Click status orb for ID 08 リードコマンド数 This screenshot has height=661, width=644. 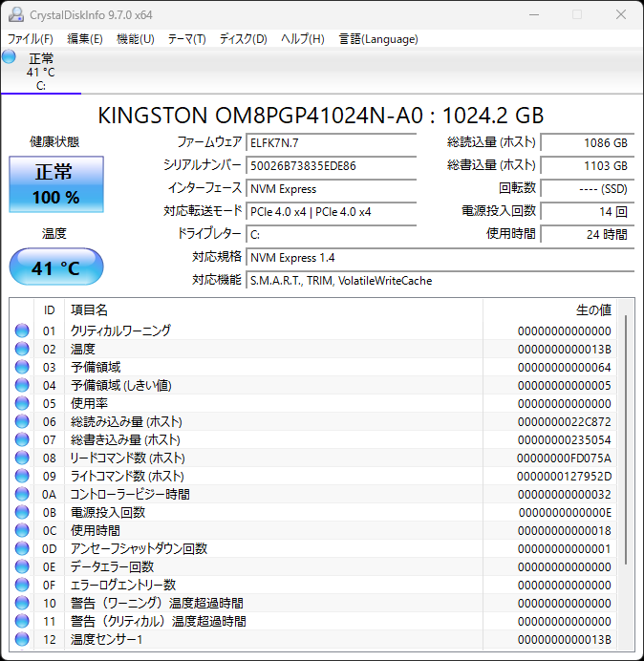pos(22,458)
